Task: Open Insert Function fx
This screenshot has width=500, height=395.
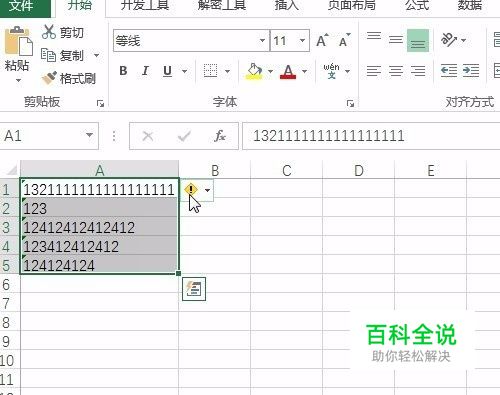Action: pos(220,136)
